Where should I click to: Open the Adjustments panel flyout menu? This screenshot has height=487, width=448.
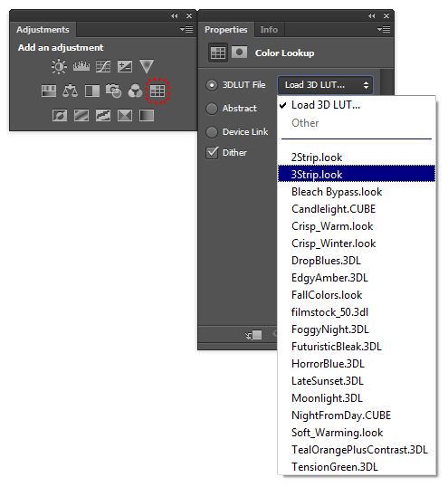tap(186, 30)
